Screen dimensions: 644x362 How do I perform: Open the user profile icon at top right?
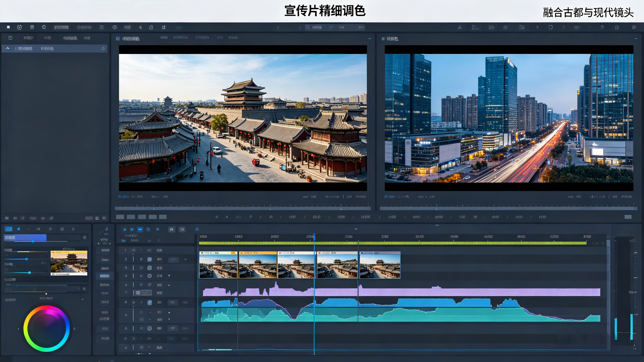pos(602,27)
